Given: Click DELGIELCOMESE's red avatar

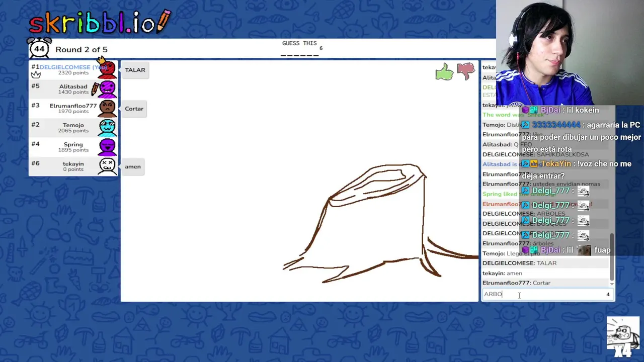Looking at the screenshot, I should [107, 70].
